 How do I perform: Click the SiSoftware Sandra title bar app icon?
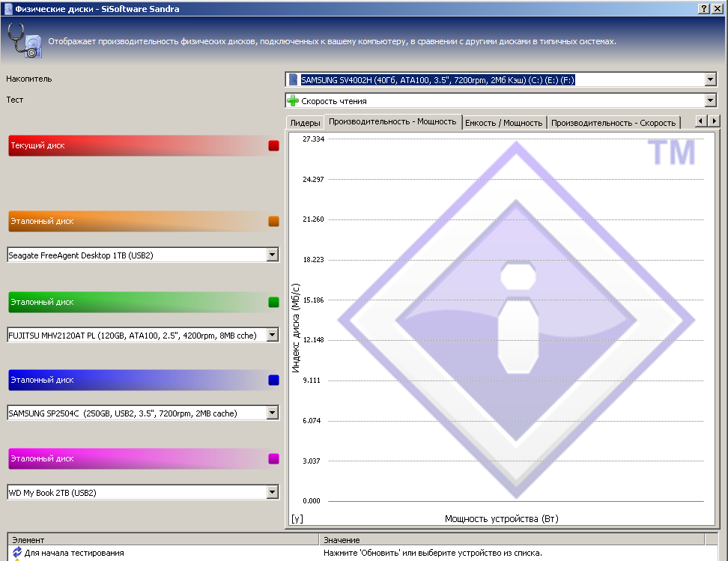pos(8,9)
